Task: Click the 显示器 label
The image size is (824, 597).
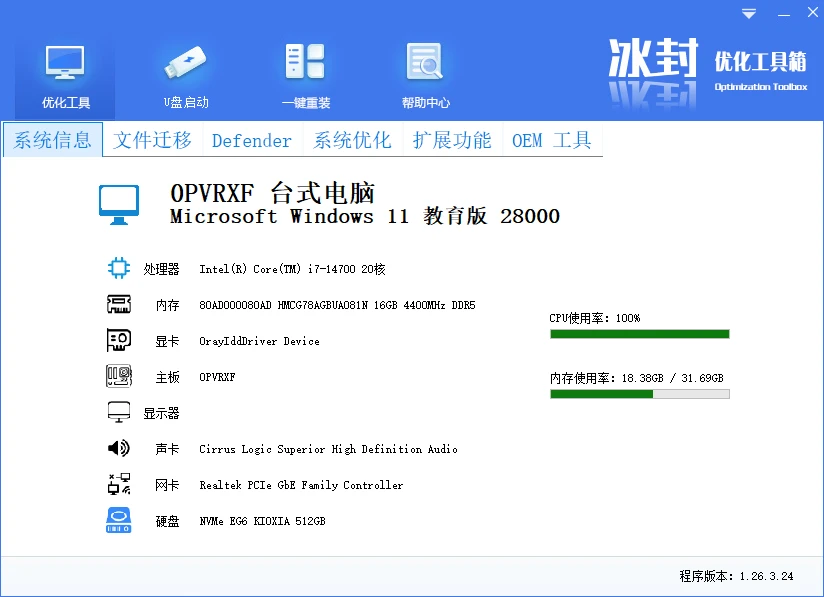Action: coord(161,413)
